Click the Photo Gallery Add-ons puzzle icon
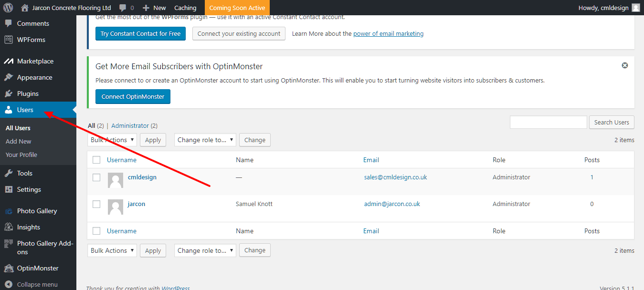Viewport: 644px width, 290px height. pyautogui.click(x=9, y=244)
